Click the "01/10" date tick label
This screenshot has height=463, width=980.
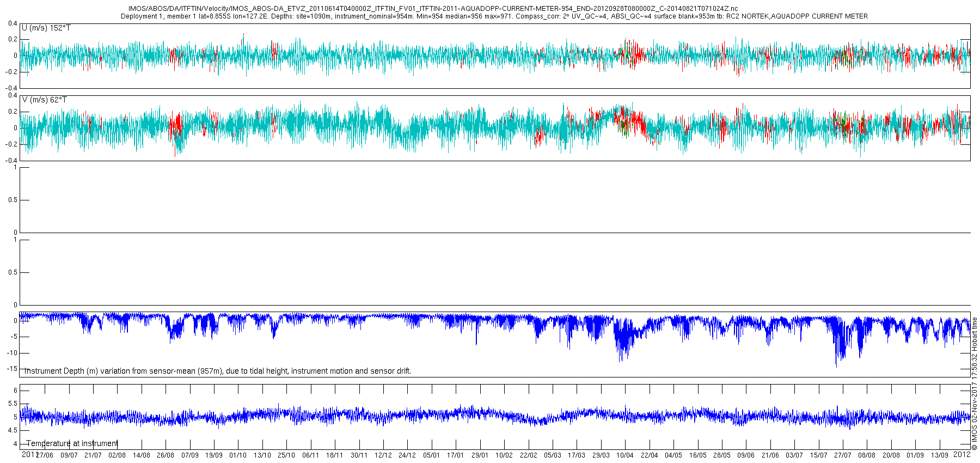tap(238, 455)
